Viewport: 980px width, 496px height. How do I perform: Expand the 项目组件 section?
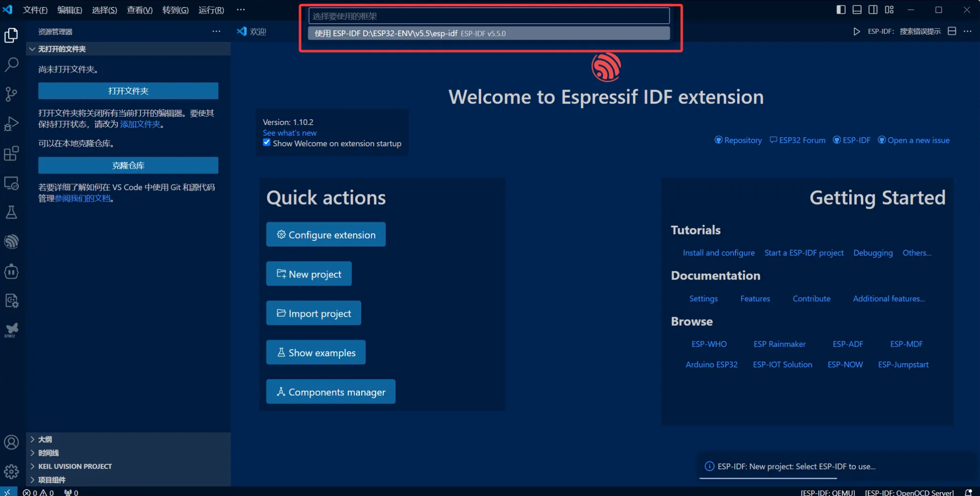[x=128, y=479]
